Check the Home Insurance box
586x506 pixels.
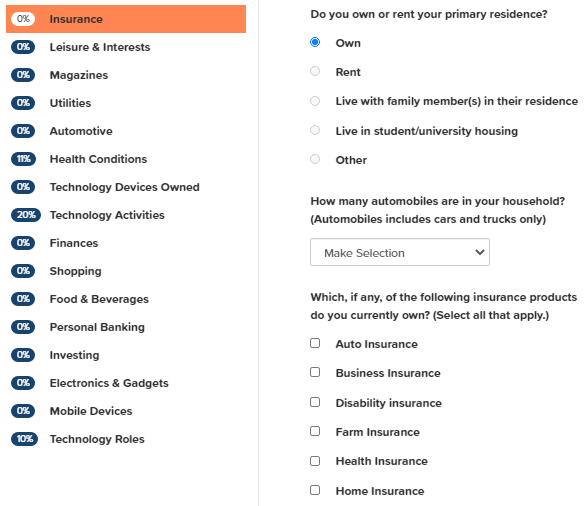315,490
